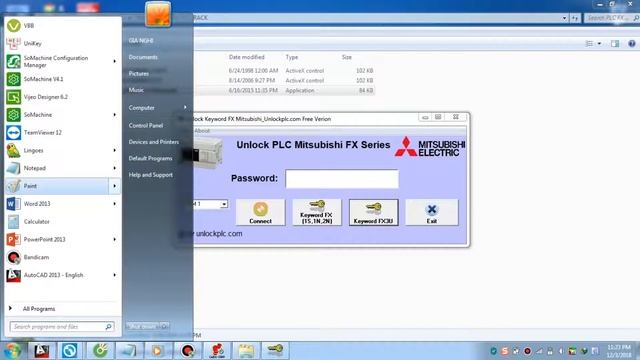The image size is (640, 360).
Task: Click the Shut down button
Action: coord(143,326)
